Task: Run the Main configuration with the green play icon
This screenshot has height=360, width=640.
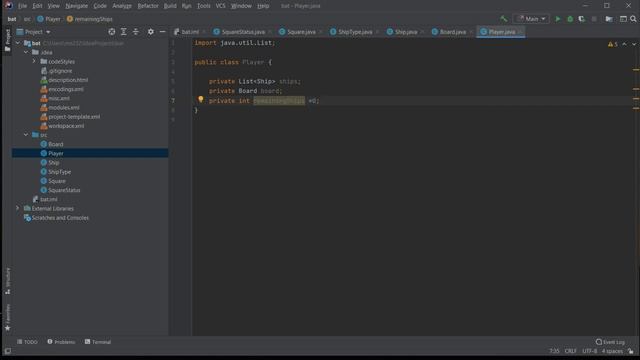Action: click(x=558, y=19)
